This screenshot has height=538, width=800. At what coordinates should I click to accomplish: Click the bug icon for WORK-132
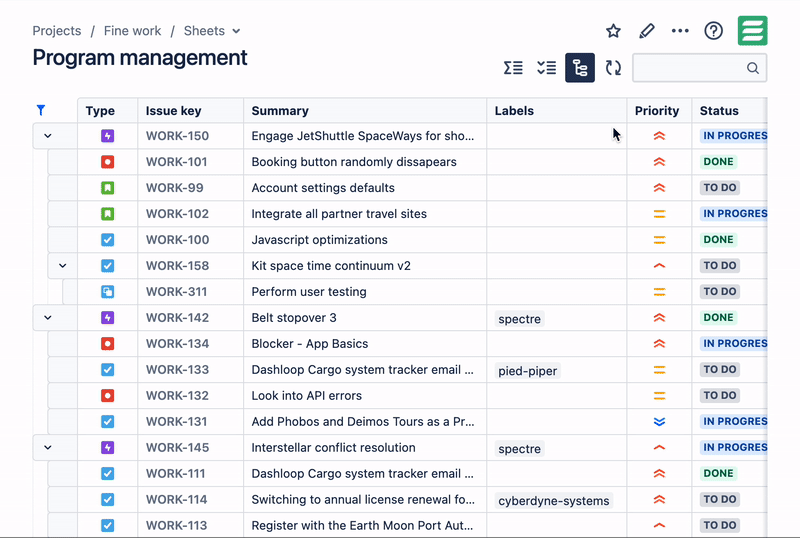(107, 396)
